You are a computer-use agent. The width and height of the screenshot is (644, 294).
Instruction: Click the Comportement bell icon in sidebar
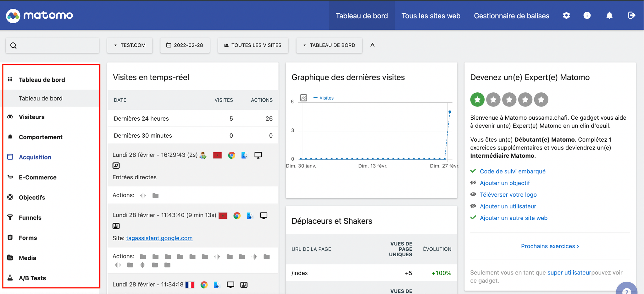pos(10,137)
